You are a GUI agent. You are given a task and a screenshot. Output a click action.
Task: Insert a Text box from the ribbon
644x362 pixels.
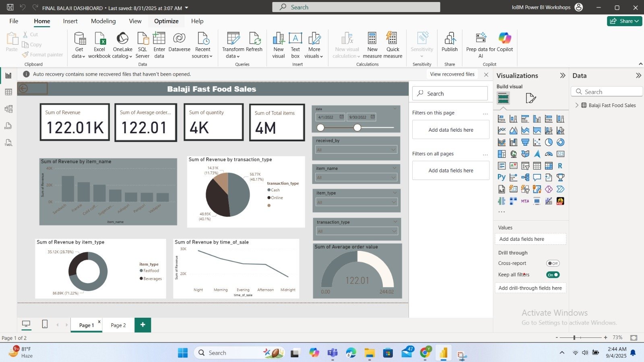[x=295, y=39]
